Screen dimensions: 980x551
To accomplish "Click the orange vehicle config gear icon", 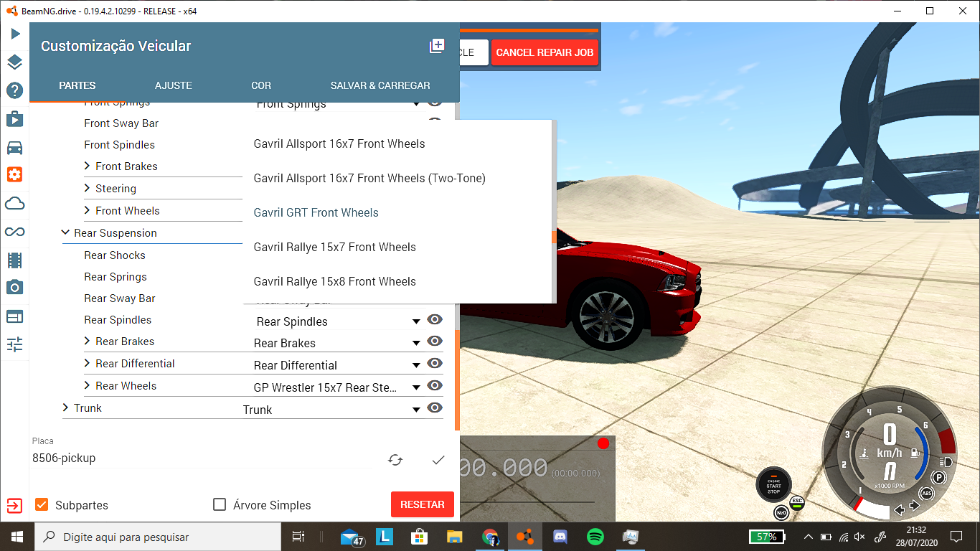I will tap(14, 174).
